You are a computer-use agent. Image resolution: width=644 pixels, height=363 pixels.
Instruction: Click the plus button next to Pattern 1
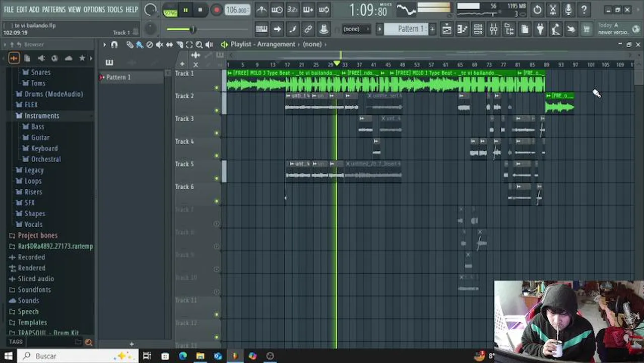pyautogui.click(x=432, y=29)
